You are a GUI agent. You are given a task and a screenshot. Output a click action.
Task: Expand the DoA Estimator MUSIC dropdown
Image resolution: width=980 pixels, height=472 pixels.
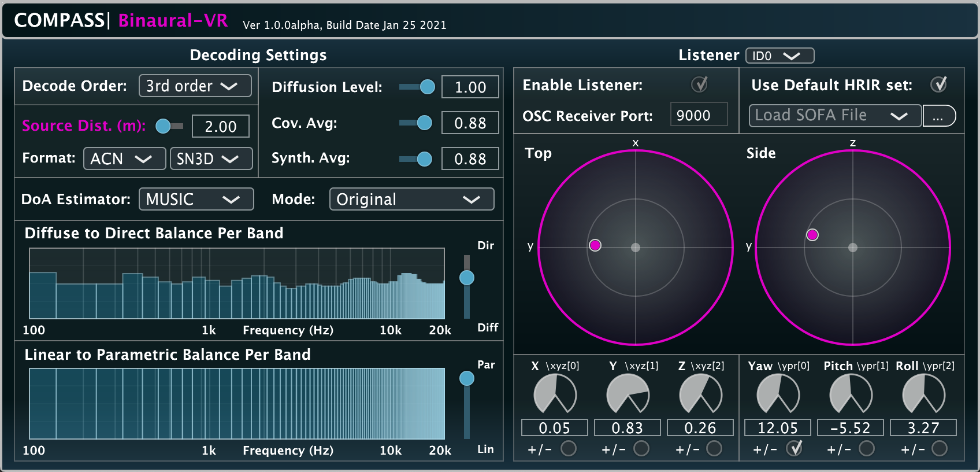coord(196,199)
